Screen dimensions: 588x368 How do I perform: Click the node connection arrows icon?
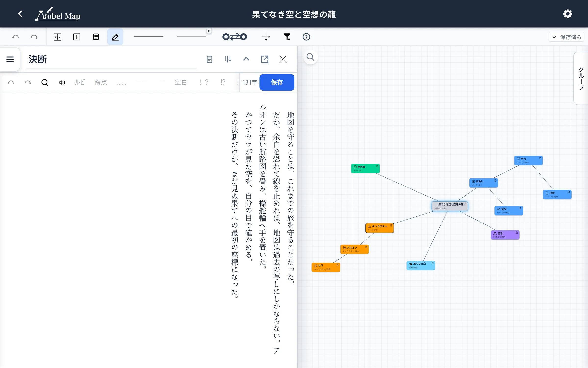tap(234, 37)
